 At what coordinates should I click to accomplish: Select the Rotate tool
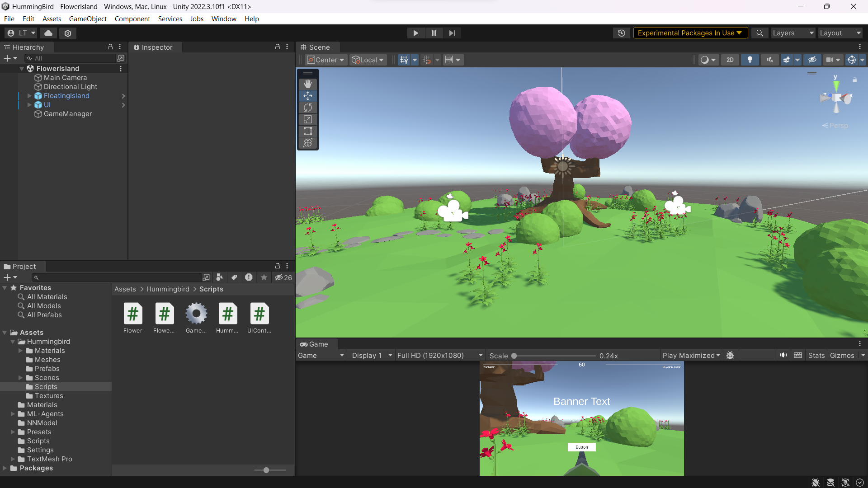click(x=308, y=108)
